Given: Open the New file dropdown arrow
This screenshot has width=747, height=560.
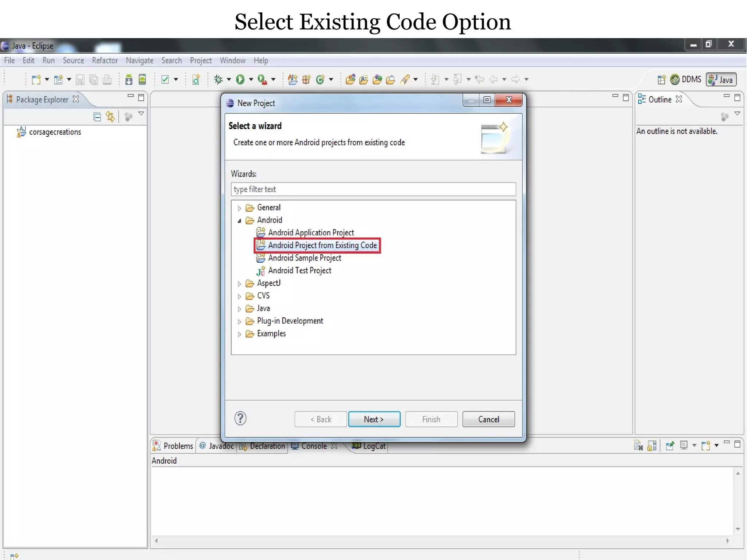Looking at the screenshot, I should point(47,79).
